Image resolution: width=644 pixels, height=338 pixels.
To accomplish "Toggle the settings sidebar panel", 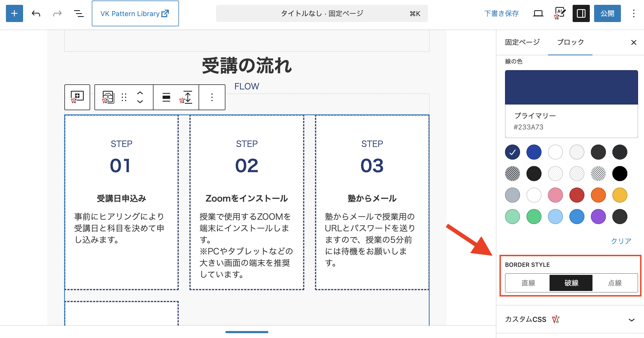I will coord(581,13).
